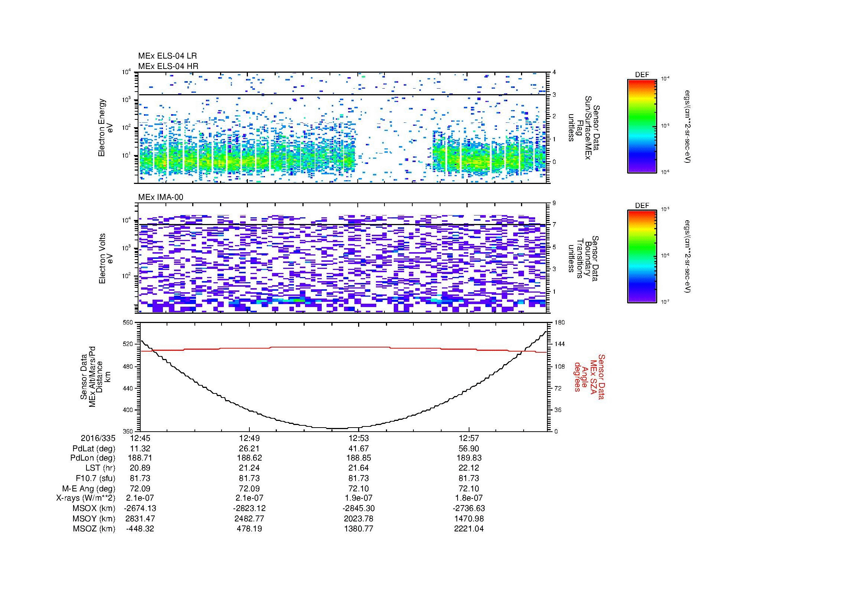Click the PdLon value 188.71
Screen dimensions: 868x613
pos(140,458)
